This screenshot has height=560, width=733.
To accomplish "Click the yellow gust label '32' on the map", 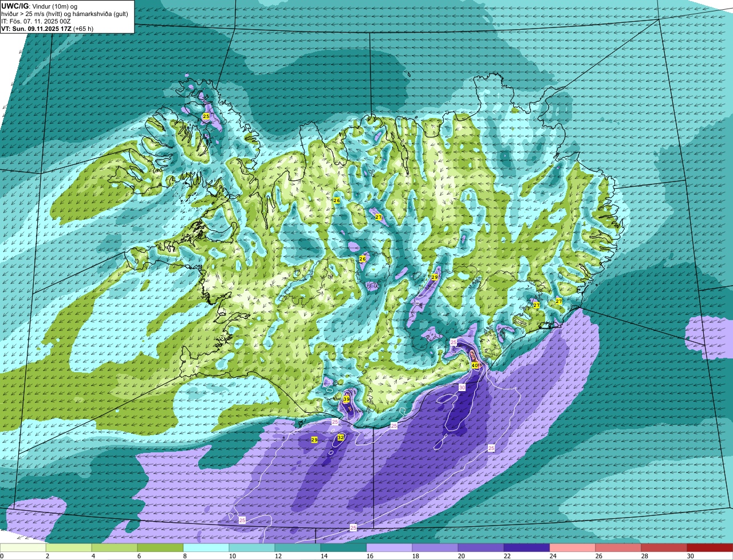I will (x=341, y=437).
